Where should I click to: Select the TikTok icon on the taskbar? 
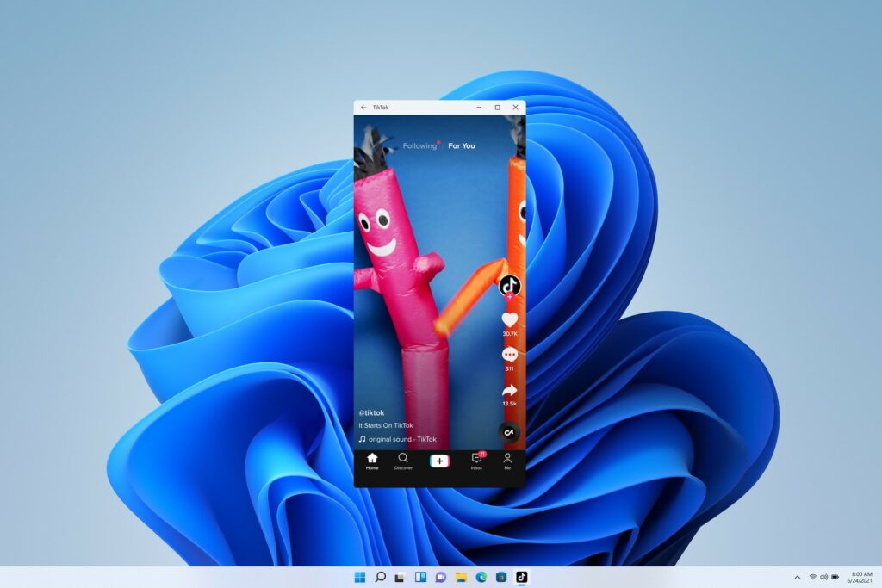pos(521,577)
